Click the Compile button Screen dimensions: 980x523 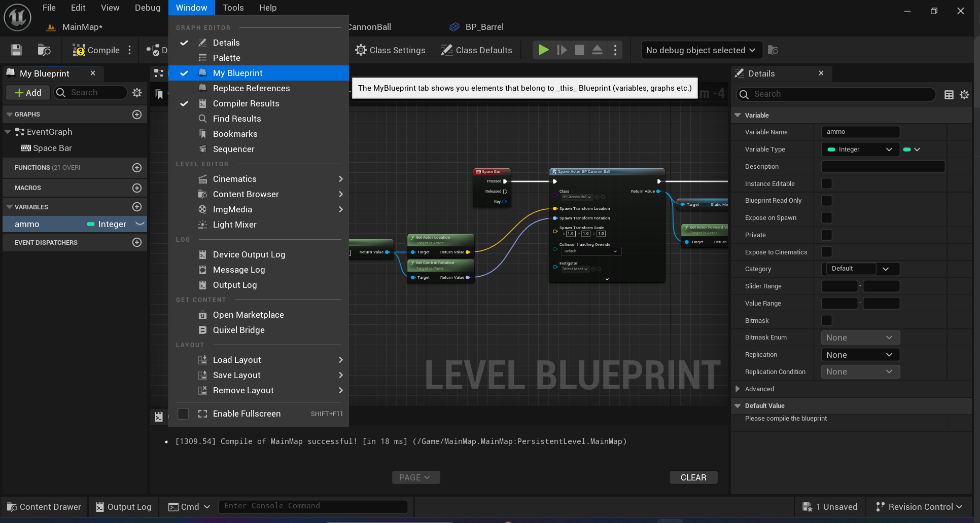96,50
